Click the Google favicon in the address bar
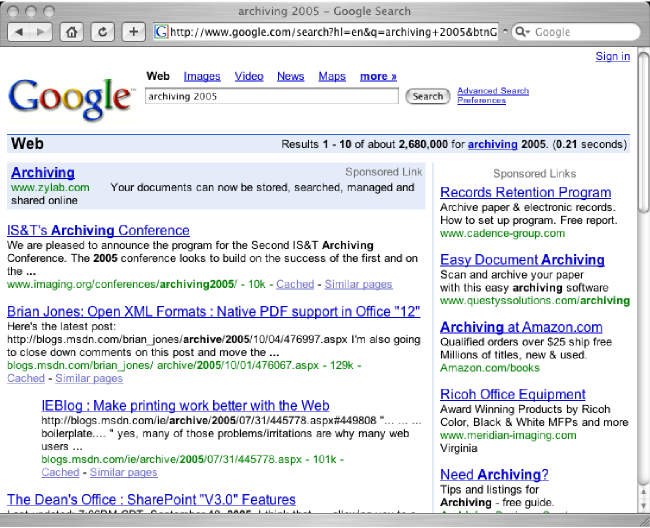This screenshot has height=528, width=650. pyautogui.click(x=161, y=32)
